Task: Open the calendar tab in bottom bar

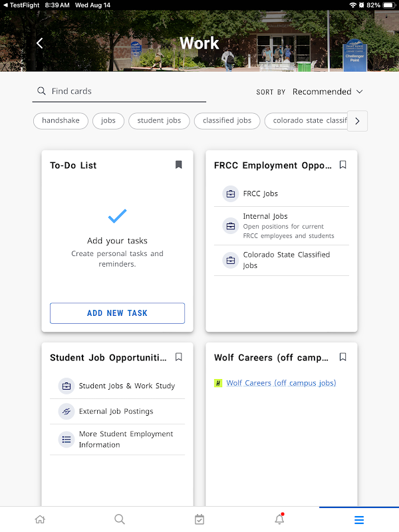Action: [x=199, y=519]
